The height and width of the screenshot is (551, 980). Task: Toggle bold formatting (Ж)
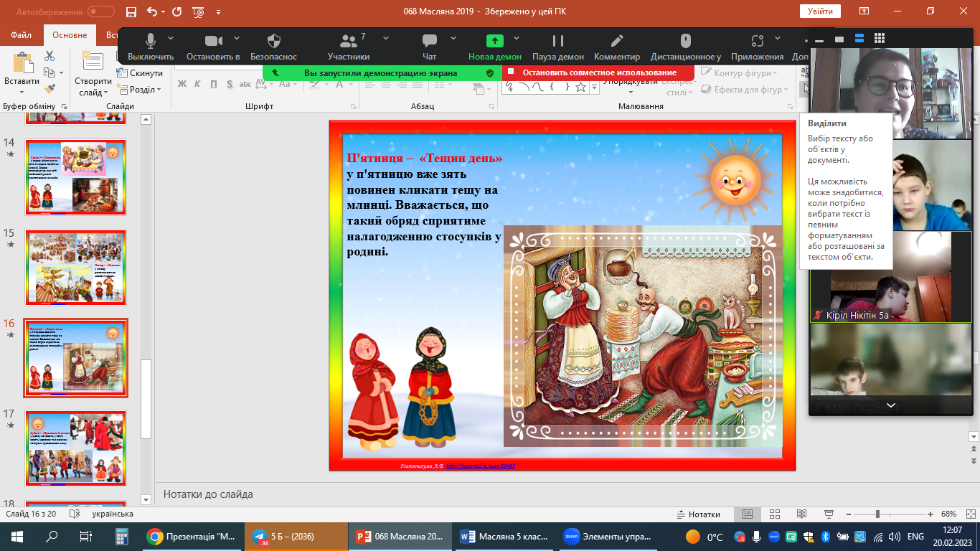click(x=182, y=84)
